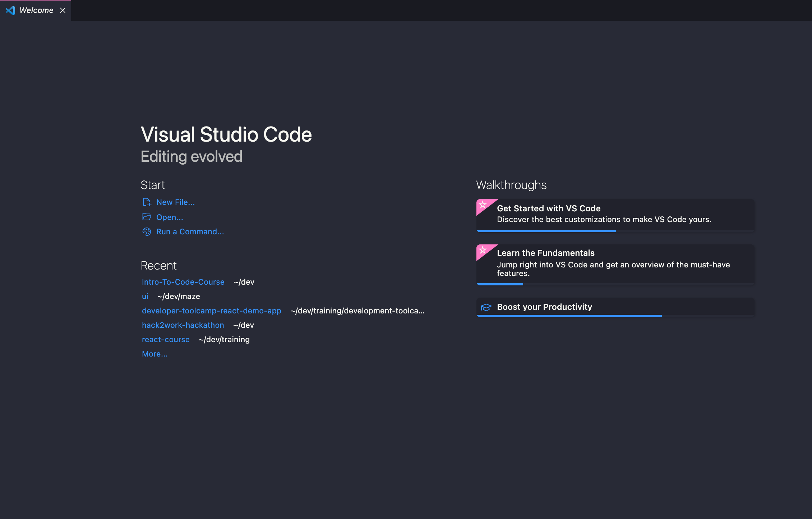The height and width of the screenshot is (519, 812).
Task: Expand the More recent projects list
Action: coord(154,353)
